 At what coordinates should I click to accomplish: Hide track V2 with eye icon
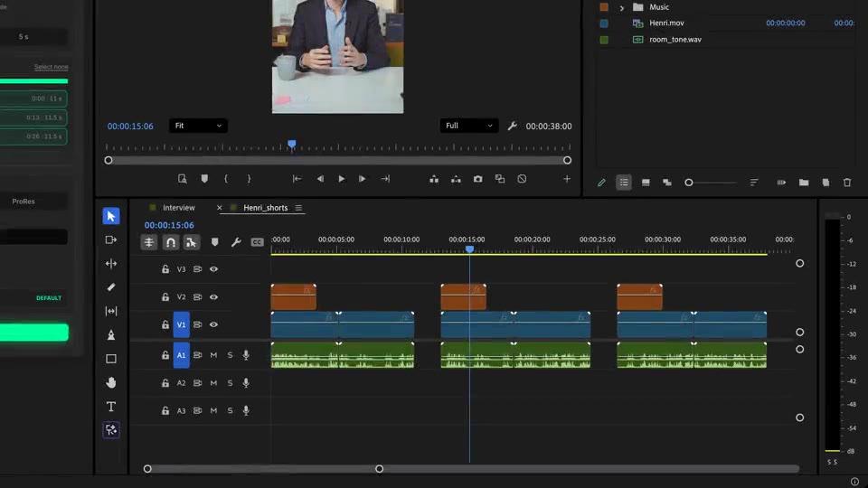click(x=213, y=297)
